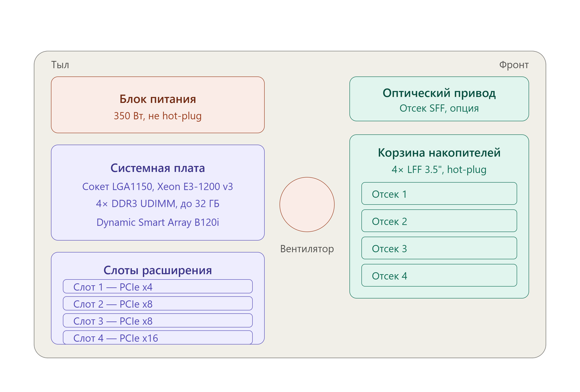Click Слот 1 — PCIe x4 row
Image resolution: width=580 pixels, height=392 pixels.
click(x=158, y=287)
